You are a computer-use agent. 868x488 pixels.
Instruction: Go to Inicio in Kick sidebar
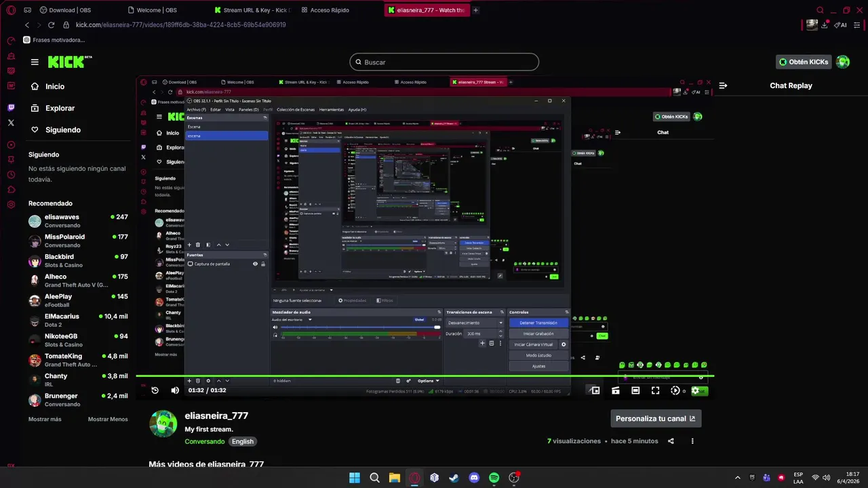(x=55, y=87)
